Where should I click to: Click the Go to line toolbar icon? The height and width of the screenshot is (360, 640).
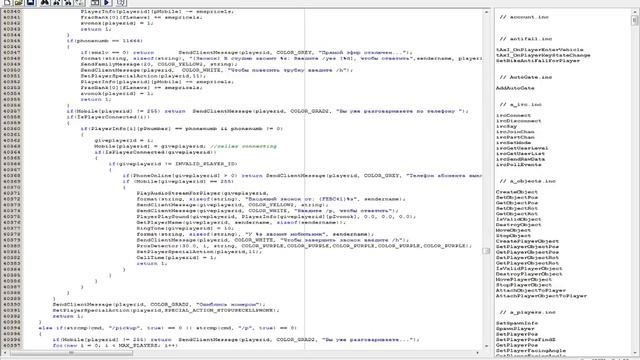pos(80,2)
